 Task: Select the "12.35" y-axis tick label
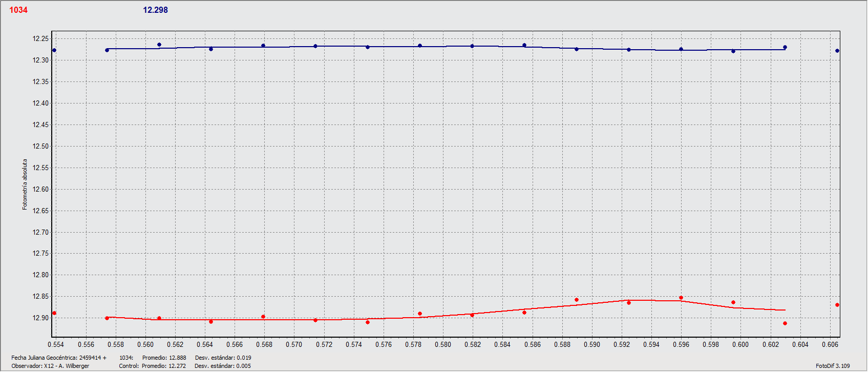coord(41,82)
